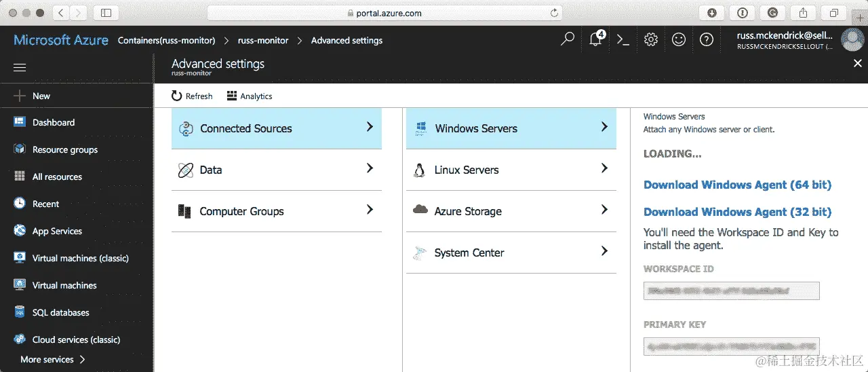Image resolution: width=868 pixels, height=372 pixels.
Task: Download Windows Agent (64 bit)
Action: point(737,185)
